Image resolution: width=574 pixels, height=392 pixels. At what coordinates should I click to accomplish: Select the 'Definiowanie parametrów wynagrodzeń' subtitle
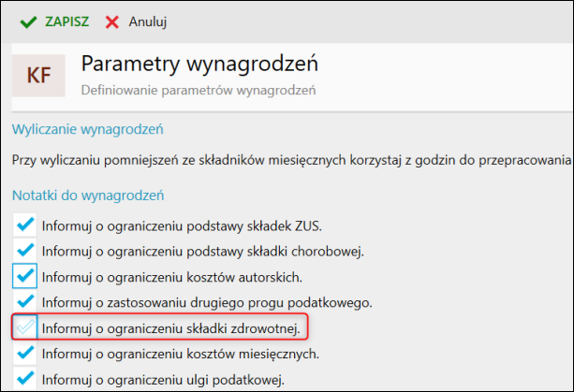tap(199, 90)
